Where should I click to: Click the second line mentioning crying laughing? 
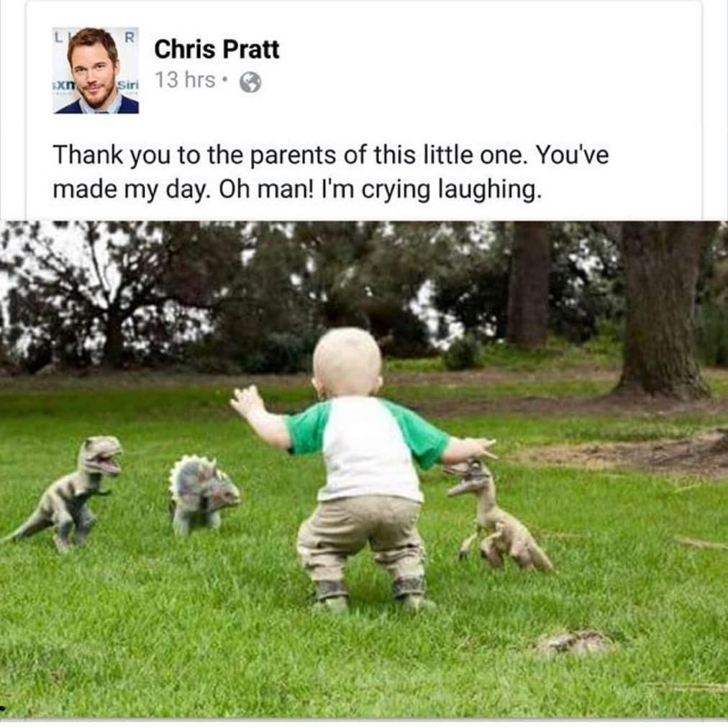(297, 190)
